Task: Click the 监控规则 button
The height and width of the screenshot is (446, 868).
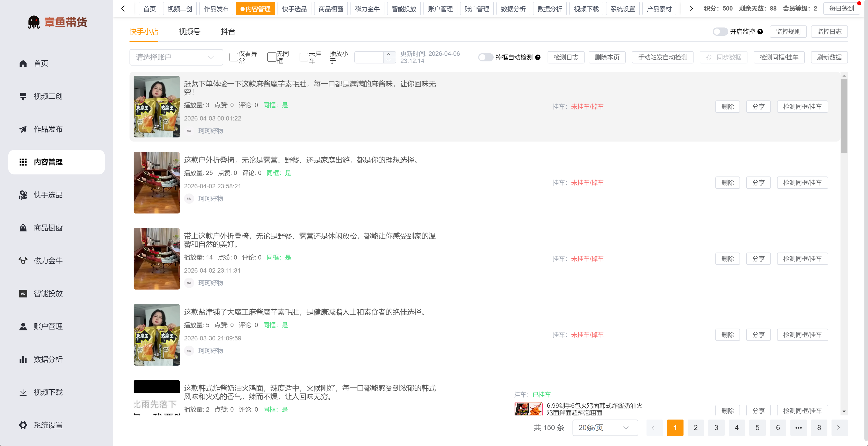Action: click(788, 32)
